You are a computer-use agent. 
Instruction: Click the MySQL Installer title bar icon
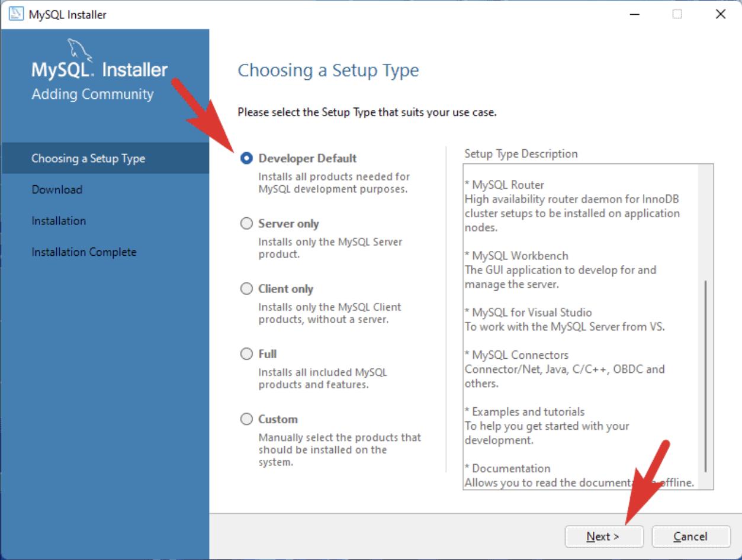click(x=14, y=15)
